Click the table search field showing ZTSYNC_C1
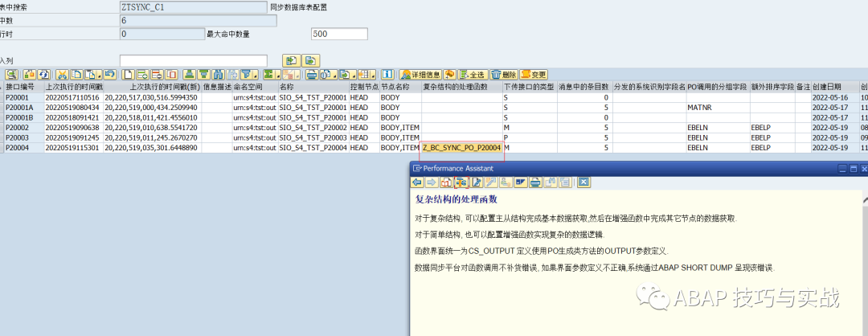868x336 pixels. [193, 7]
